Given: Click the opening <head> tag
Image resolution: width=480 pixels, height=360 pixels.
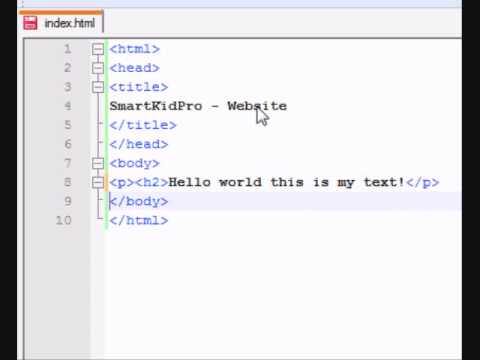Looking at the screenshot, I should (x=135, y=68).
